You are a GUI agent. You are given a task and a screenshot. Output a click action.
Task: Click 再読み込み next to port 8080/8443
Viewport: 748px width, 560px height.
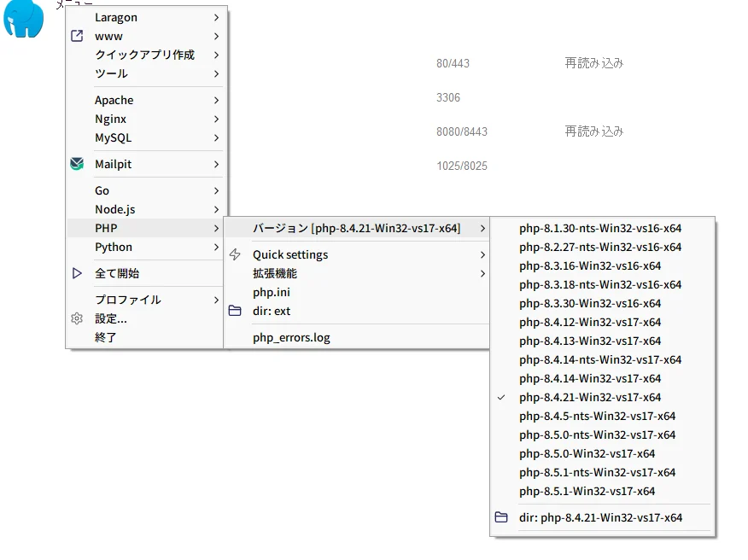tap(594, 131)
